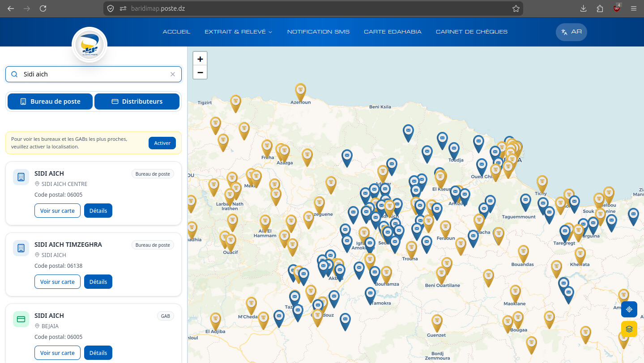Viewport: 644px width, 363px height.
Task: Filter results by Distributeurs
Action: point(137,101)
